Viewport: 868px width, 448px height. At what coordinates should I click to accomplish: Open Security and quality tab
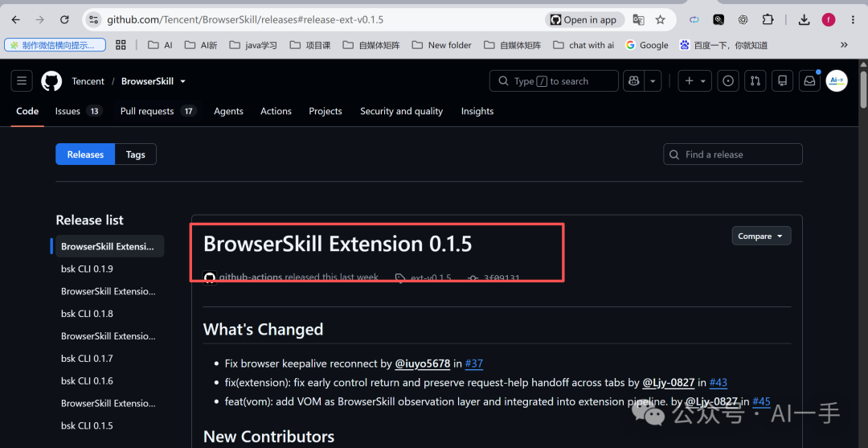click(401, 111)
